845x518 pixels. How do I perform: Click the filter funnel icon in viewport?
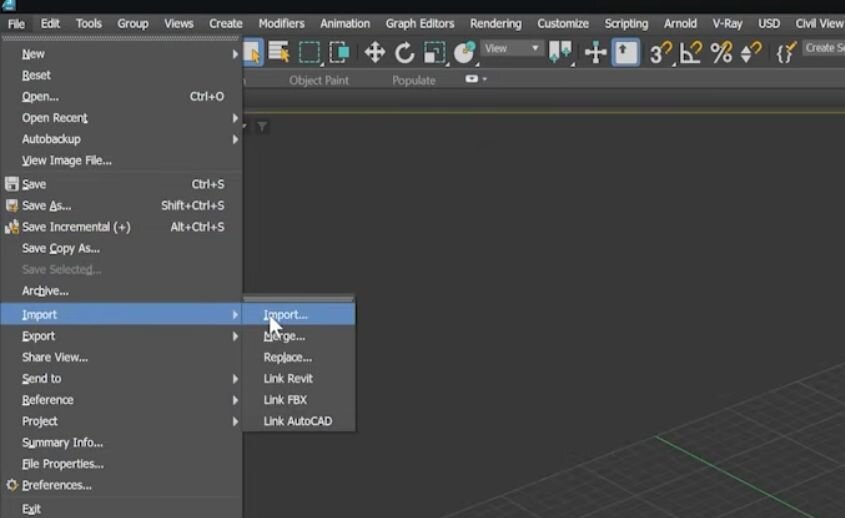pyautogui.click(x=262, y=127)
